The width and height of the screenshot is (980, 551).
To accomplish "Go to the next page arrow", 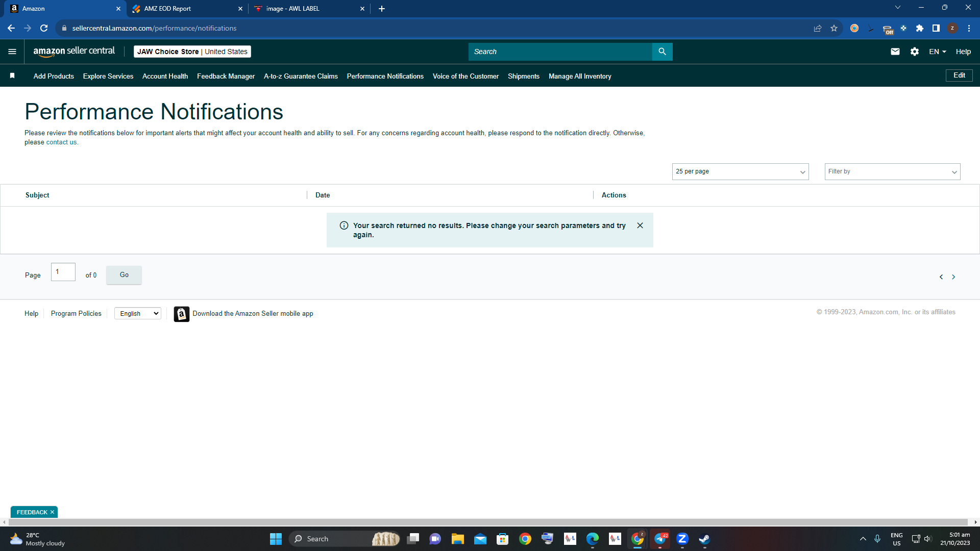I will click(953, 277).
